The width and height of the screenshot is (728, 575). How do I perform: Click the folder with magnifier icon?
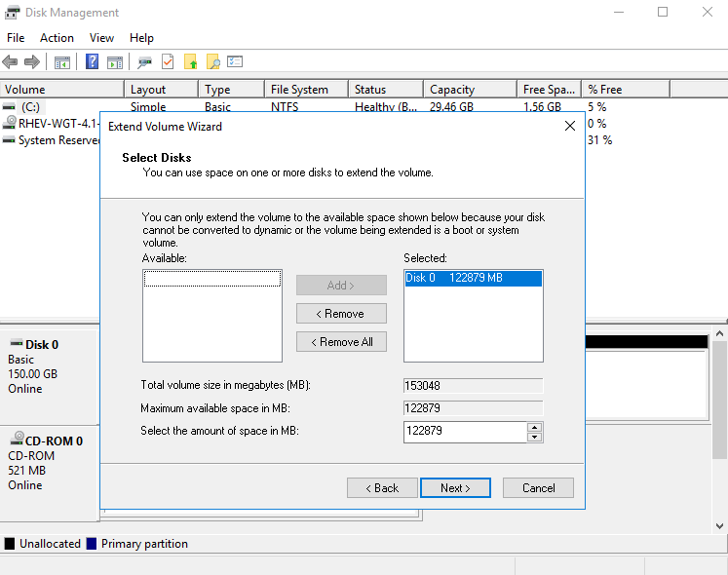pos(212,62)
